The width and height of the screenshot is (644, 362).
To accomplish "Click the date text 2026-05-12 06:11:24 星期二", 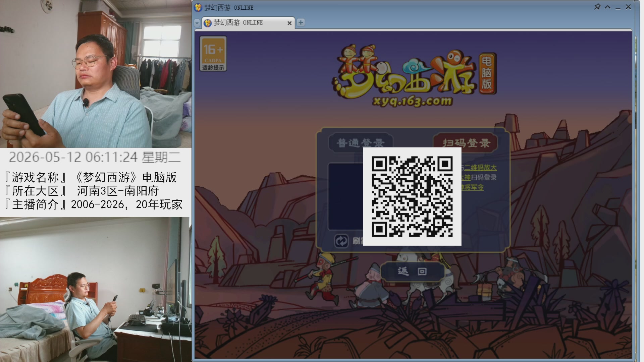I will click(95, 157).
